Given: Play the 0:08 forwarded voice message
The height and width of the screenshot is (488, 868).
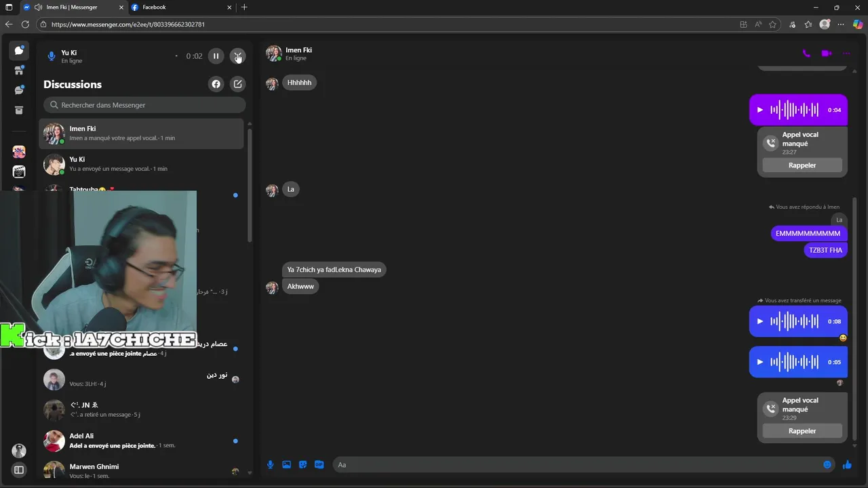Looking at the screenshot, I should point(760,321).
